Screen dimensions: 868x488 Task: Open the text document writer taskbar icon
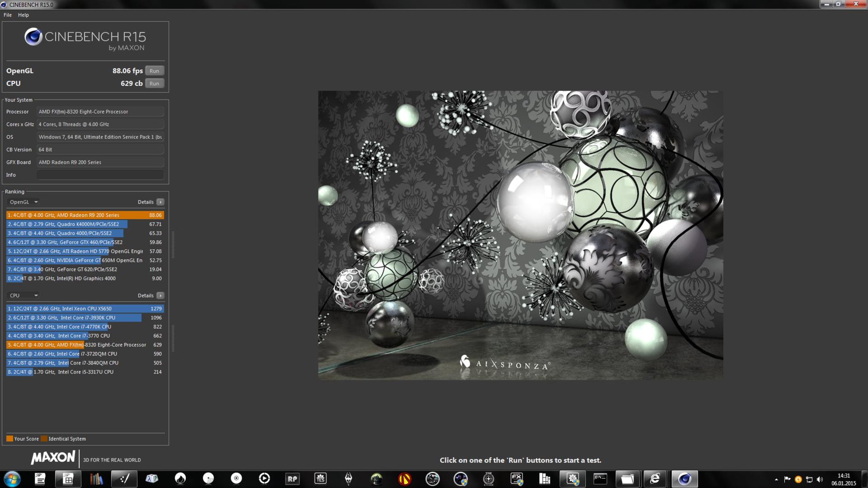[x=40, y=479]
